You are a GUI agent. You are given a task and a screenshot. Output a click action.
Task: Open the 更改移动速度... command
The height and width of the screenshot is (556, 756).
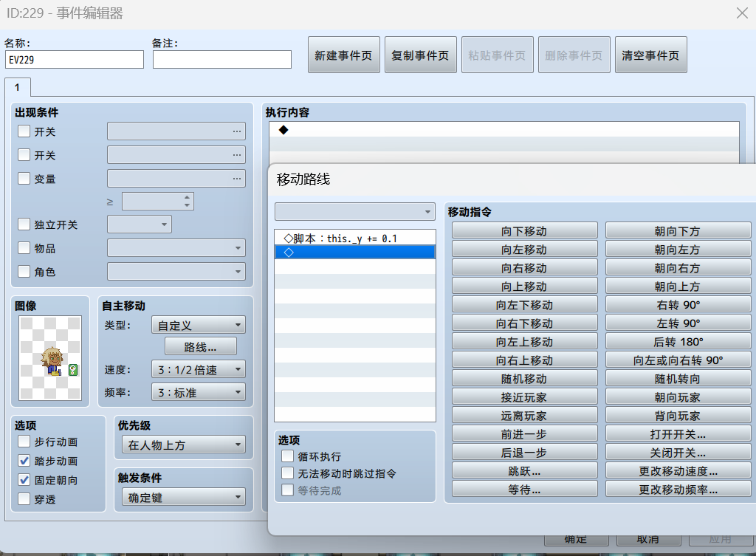coord(678,470)
